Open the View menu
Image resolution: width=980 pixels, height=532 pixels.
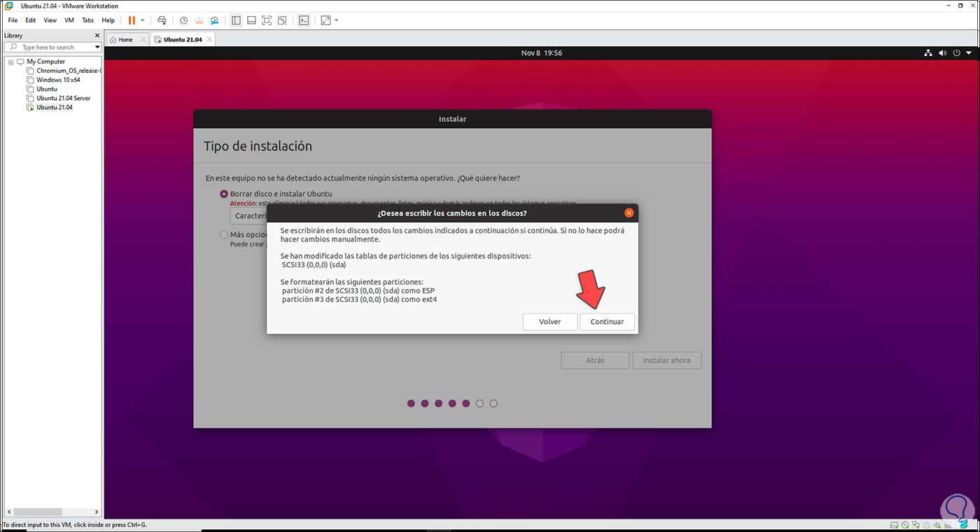coord(50,20)
